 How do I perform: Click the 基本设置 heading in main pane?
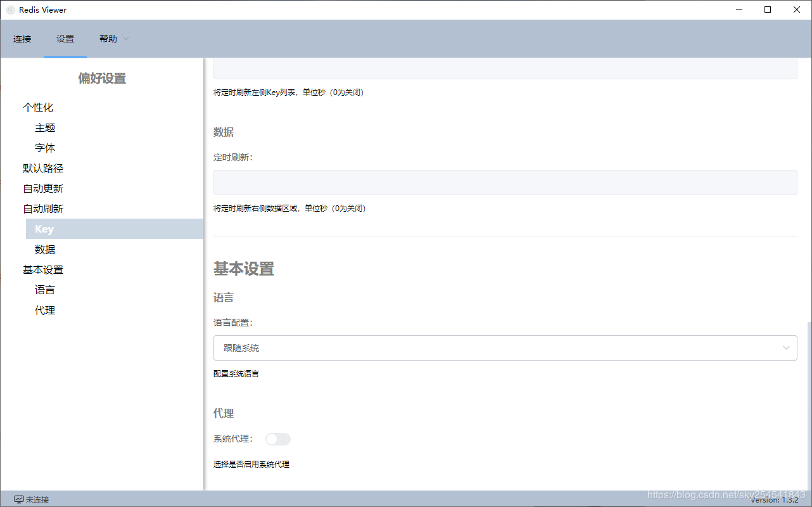click(x=244, y=269)
